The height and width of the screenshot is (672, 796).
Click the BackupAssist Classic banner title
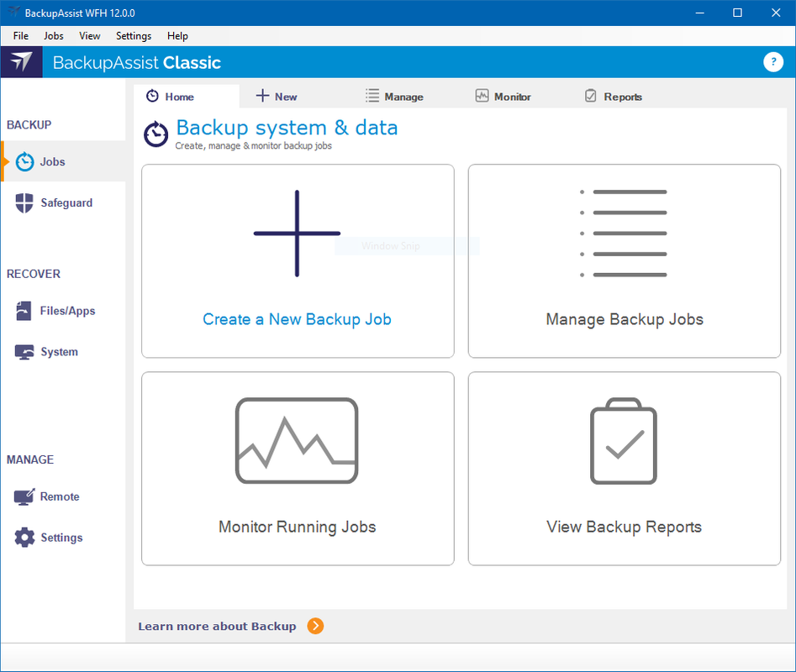tap(137, 62)
